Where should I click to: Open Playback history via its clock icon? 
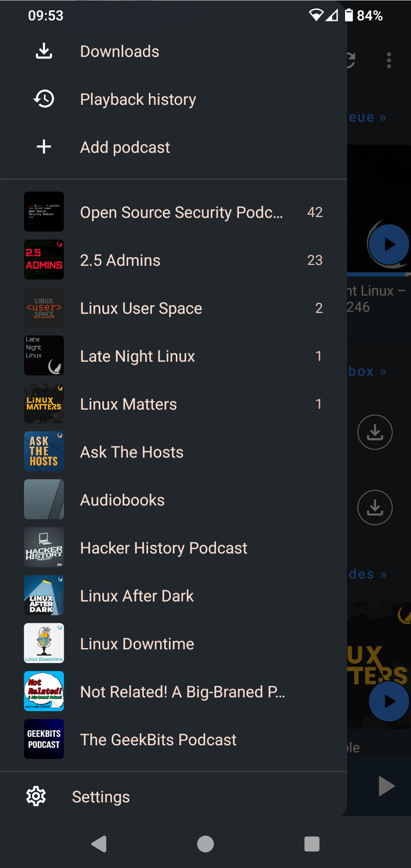pos(44,99)
